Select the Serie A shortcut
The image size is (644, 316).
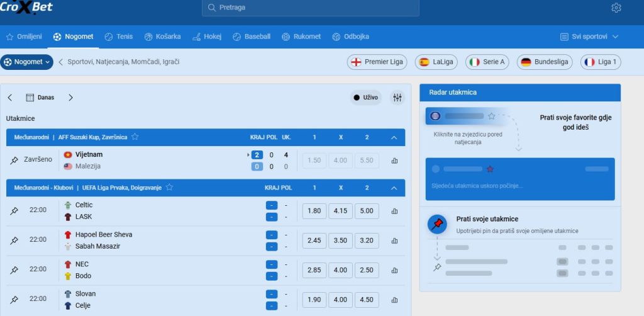[487, 62]
